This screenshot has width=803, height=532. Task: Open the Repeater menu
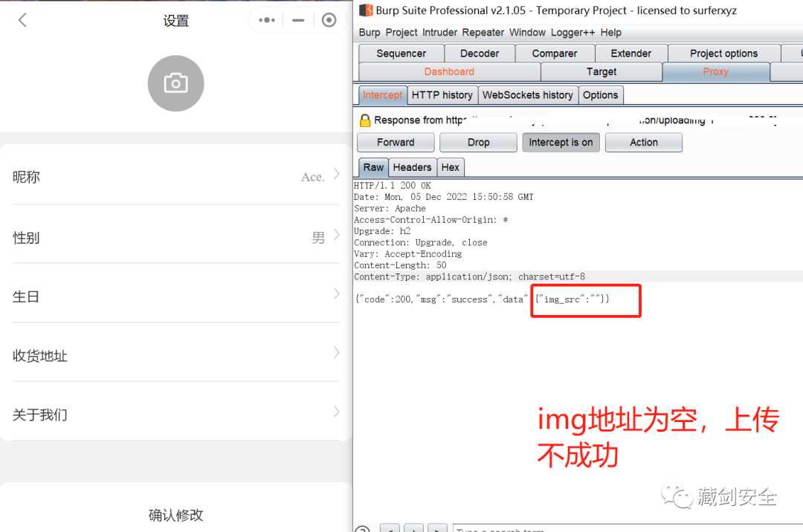coord(483,32)
